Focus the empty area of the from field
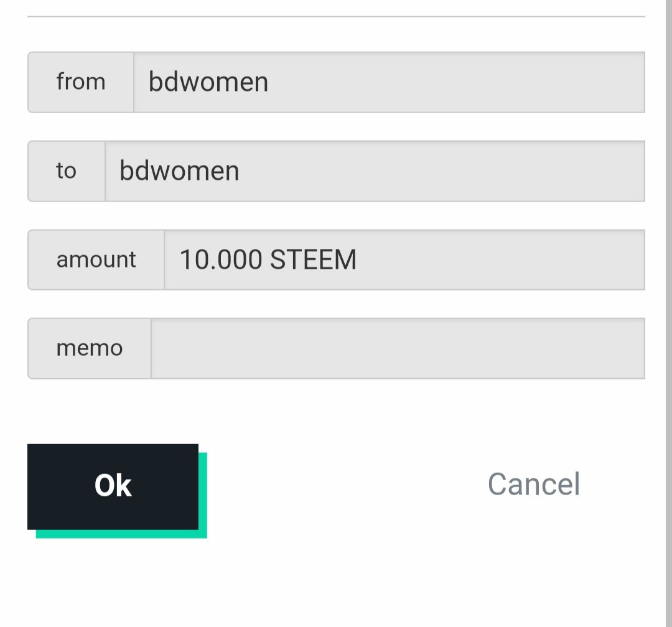This screenshot has height=627, width=672. (457, 82)
